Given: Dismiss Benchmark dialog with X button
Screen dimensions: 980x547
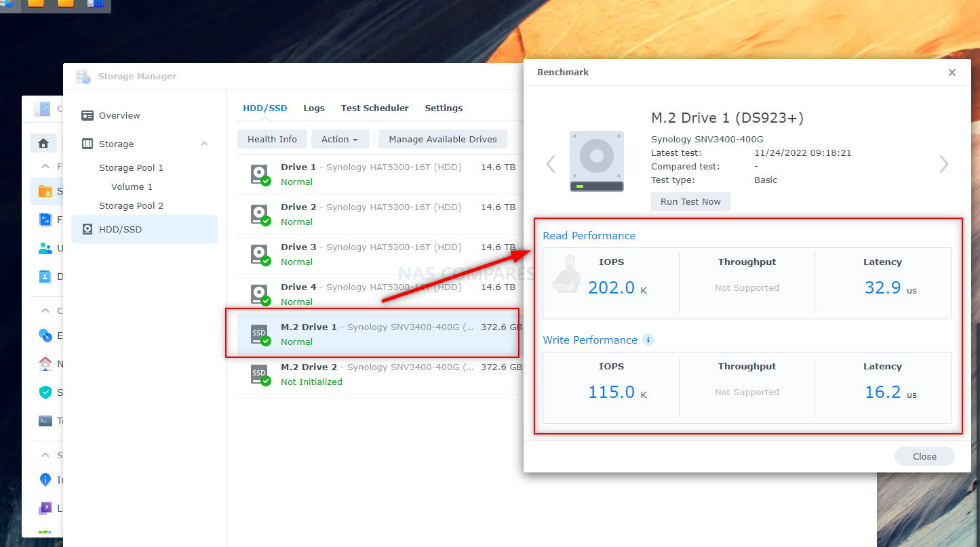Looking at the screenshot, I should pyautogui.click(x=952, y=73).
